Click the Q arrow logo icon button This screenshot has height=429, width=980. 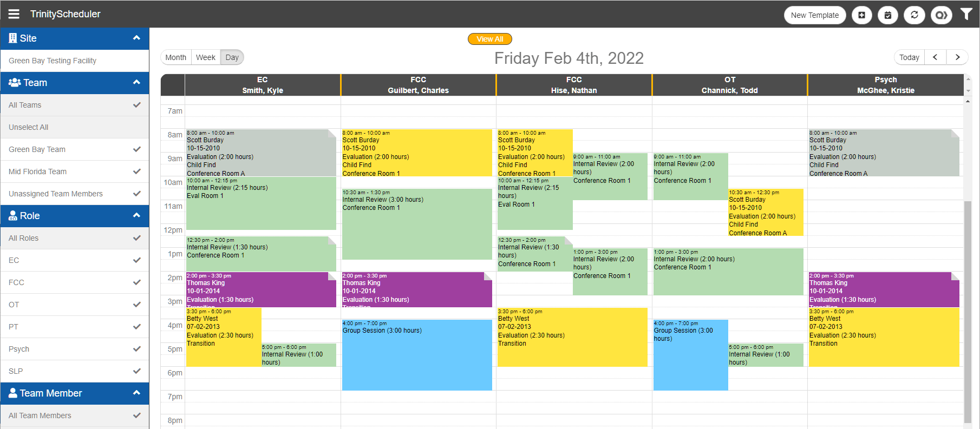tap(942, 15)
